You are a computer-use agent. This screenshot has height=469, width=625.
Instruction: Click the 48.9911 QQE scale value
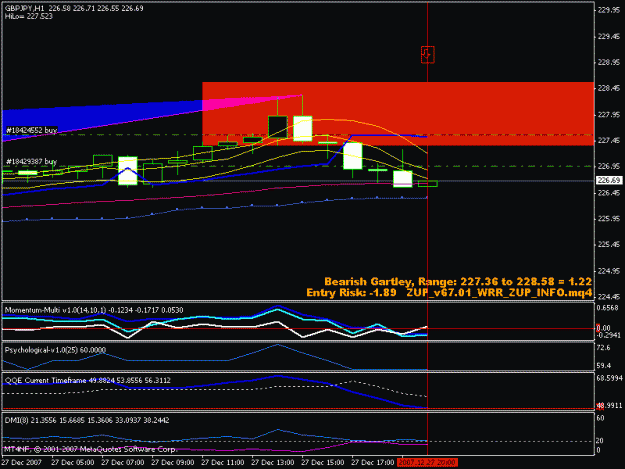pos(610,406)
